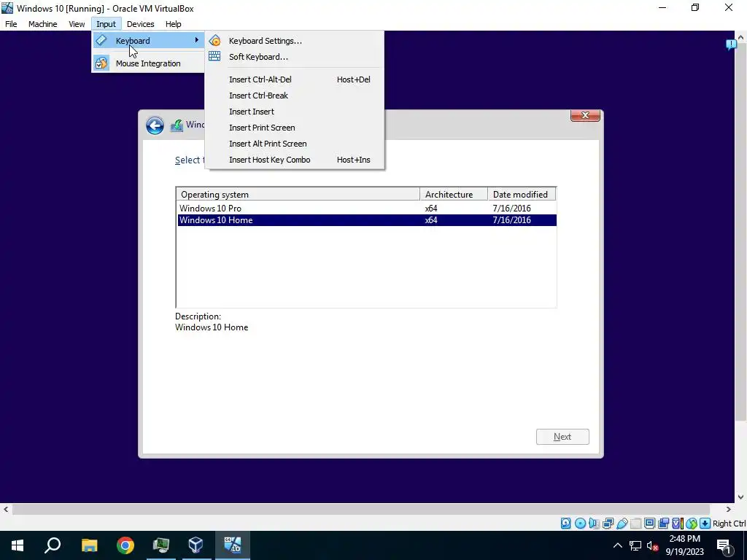Click the blue back arrow in setup wizard
This screenshot has height=560, width=747.
(x=155, y=125)
